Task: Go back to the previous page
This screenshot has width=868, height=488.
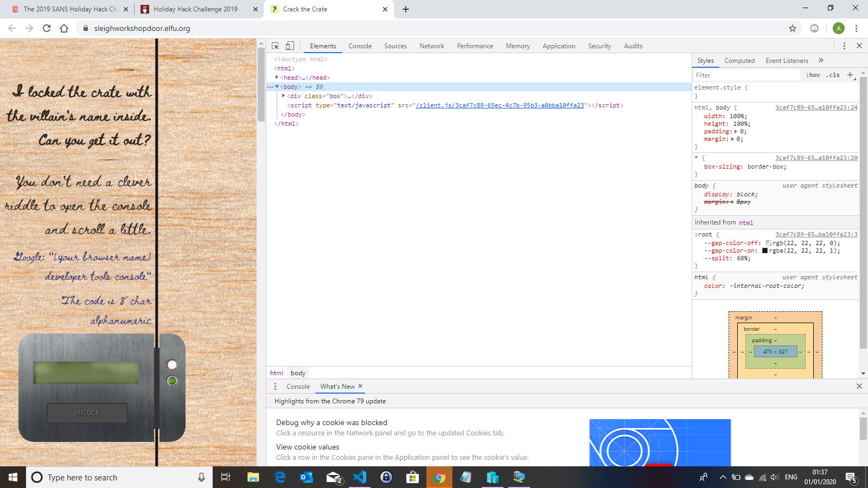Action: coord(12,28)
